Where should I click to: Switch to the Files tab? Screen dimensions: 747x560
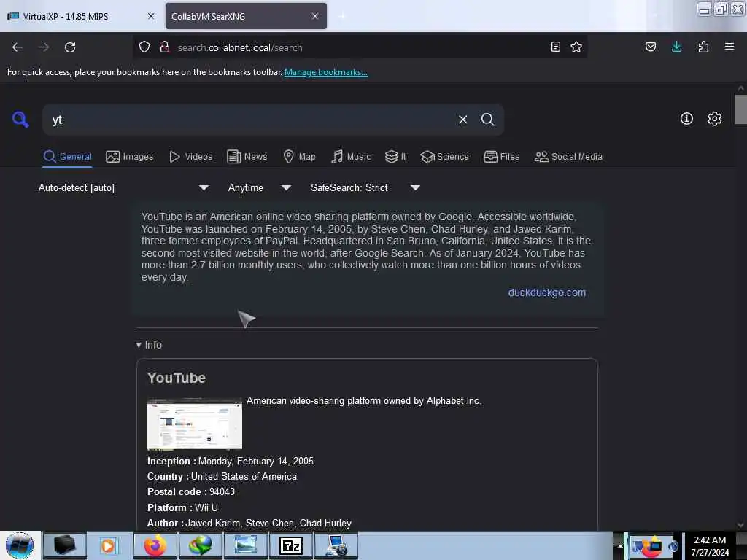click(502, 156)
